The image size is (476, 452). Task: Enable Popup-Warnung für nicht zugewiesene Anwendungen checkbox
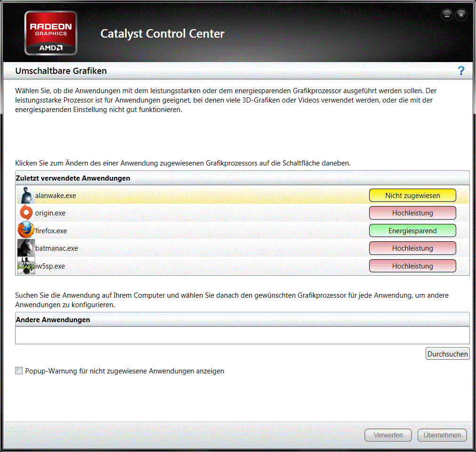click(19, 371)
